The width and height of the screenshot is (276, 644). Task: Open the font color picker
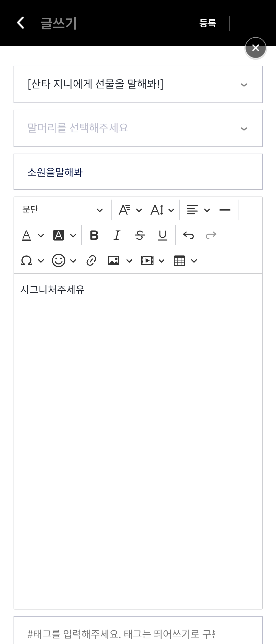pyautogui.click(x=32, y=235)
